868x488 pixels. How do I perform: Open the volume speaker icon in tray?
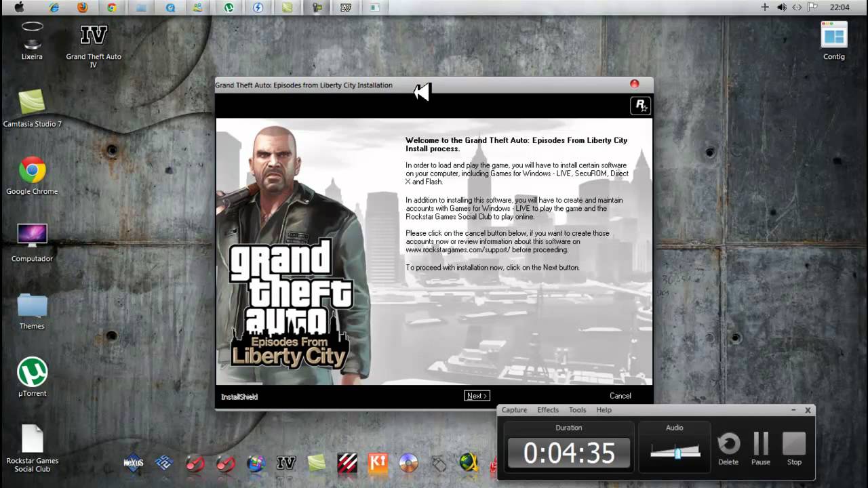point(781,7)
